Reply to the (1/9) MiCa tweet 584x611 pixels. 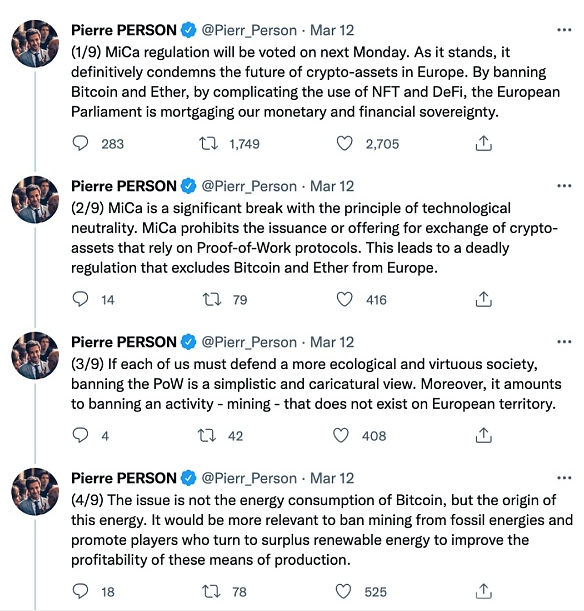pyautogui.click(x=81, y=143)
